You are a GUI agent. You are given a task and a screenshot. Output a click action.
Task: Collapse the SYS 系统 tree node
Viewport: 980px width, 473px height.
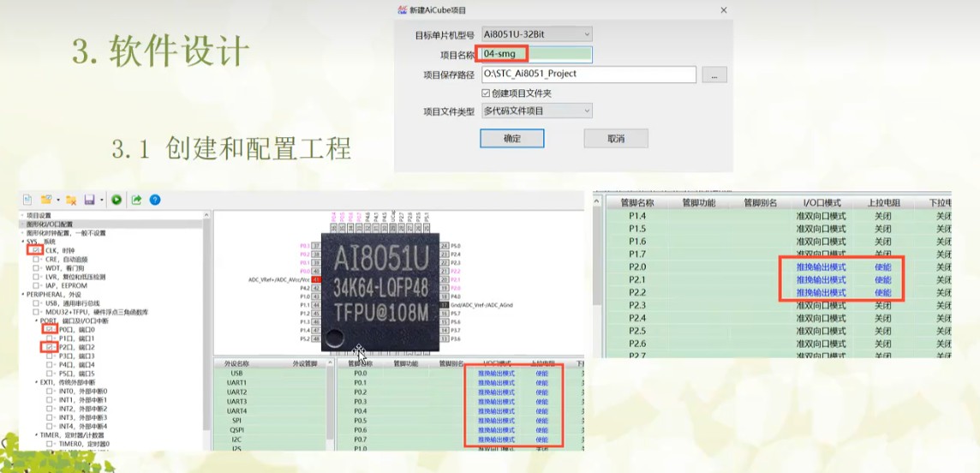point(23,241)
